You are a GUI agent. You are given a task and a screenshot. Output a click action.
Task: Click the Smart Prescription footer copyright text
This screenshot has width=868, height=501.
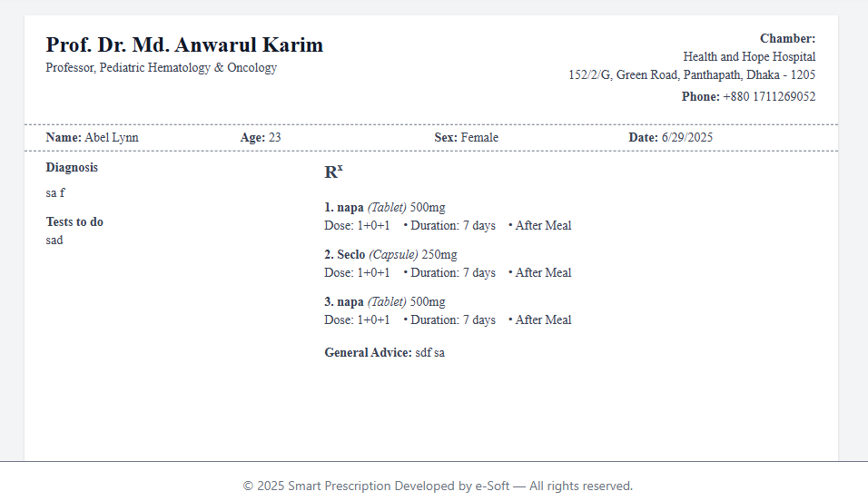[438, 486]
